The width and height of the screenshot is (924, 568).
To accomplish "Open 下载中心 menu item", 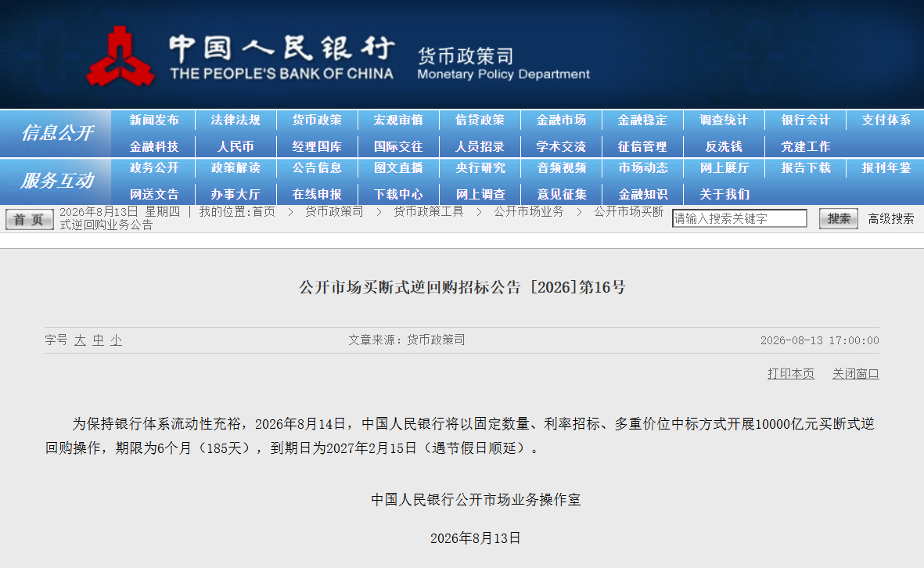I will pos(398,195).
